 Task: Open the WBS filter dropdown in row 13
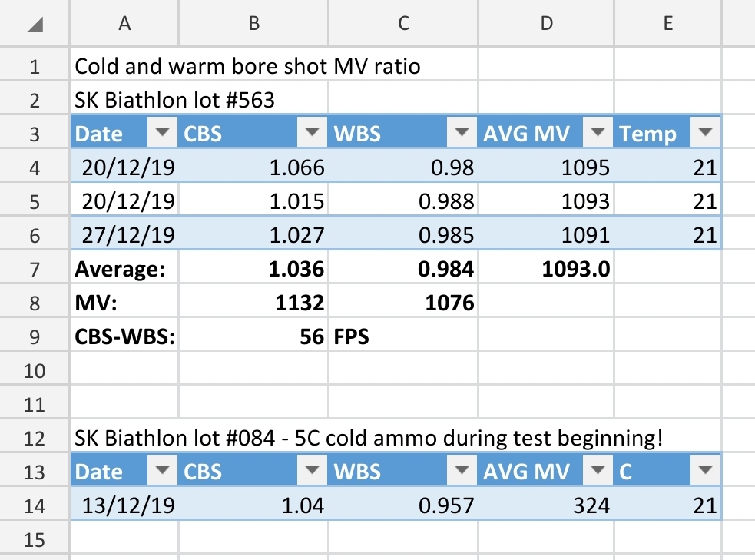pos(462,469)
